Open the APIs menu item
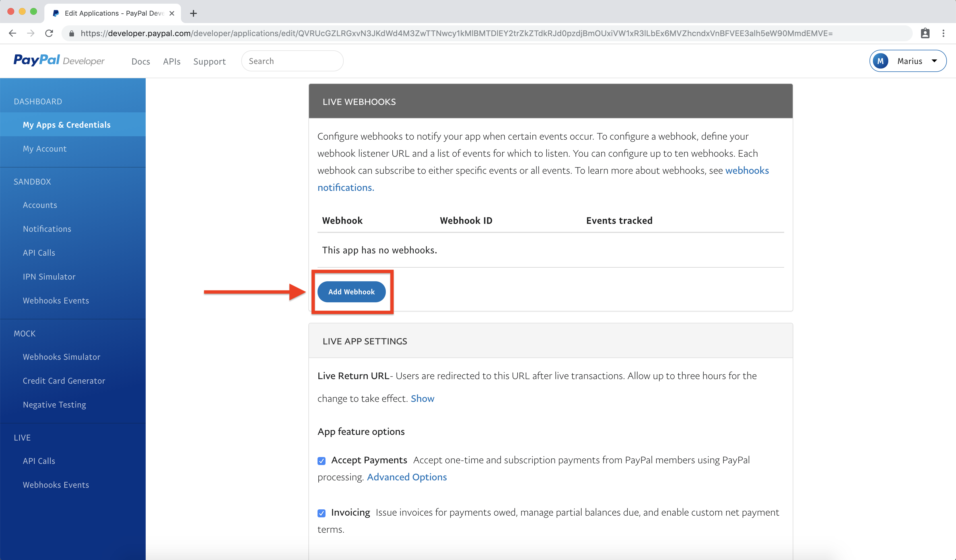Viewport: 956px width, 560px height. coord(172,61)
